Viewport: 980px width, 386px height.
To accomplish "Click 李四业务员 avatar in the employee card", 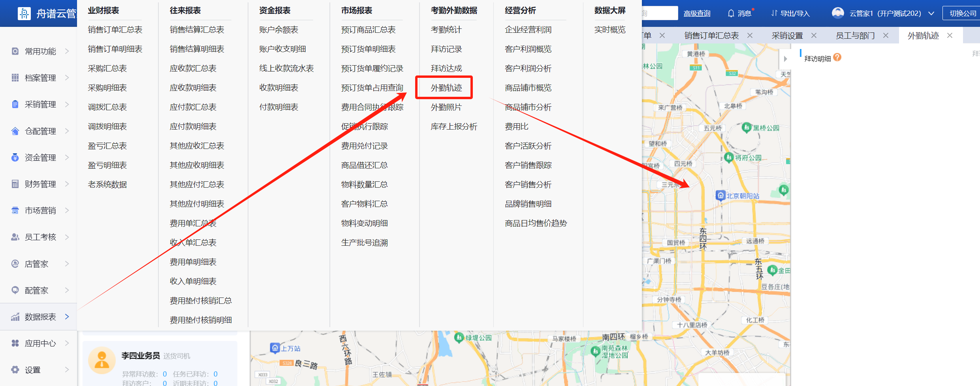I will coord(102,360).
